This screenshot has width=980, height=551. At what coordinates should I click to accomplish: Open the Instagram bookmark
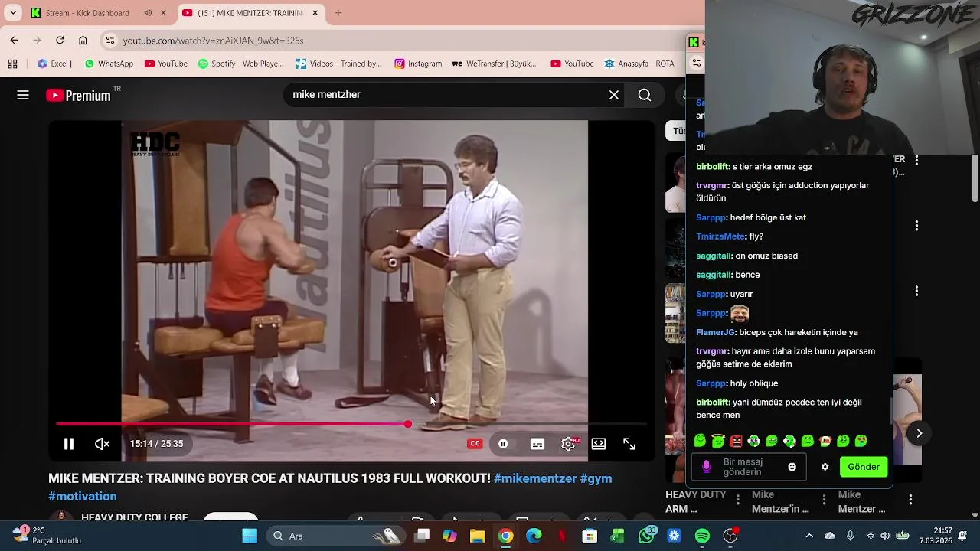pyautogui.click(x=418, y=64)
